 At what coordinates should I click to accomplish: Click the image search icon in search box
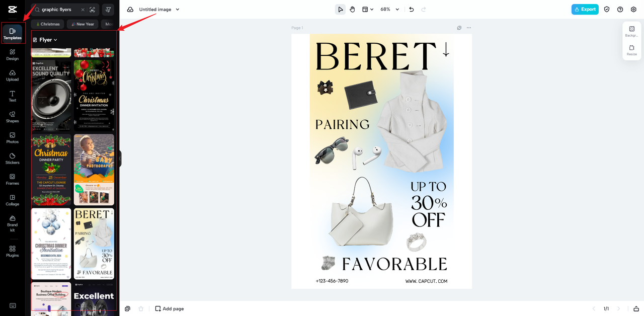point(92,10)
